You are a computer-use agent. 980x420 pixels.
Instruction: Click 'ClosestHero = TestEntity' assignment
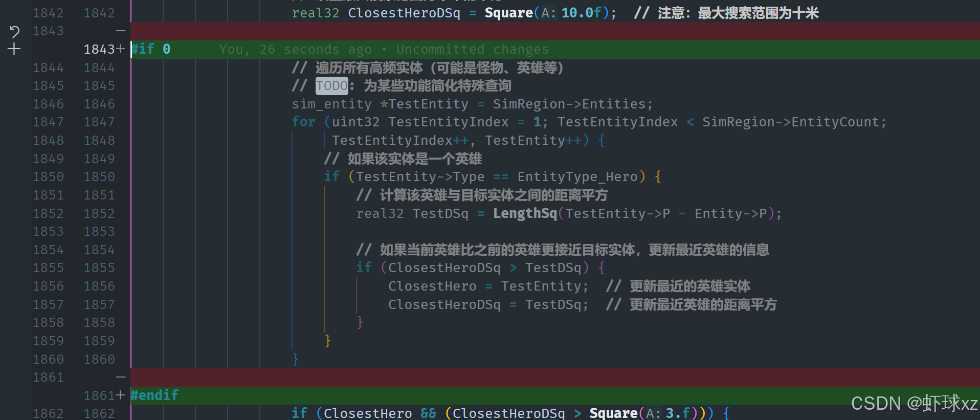(484, 286)
